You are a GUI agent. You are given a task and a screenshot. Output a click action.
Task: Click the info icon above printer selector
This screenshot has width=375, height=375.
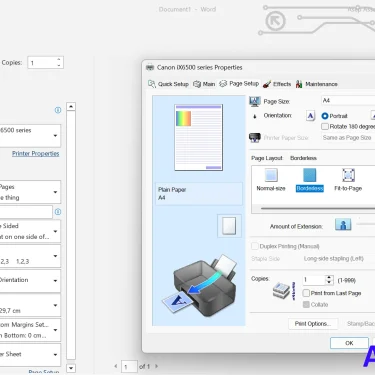click(58, 110)
